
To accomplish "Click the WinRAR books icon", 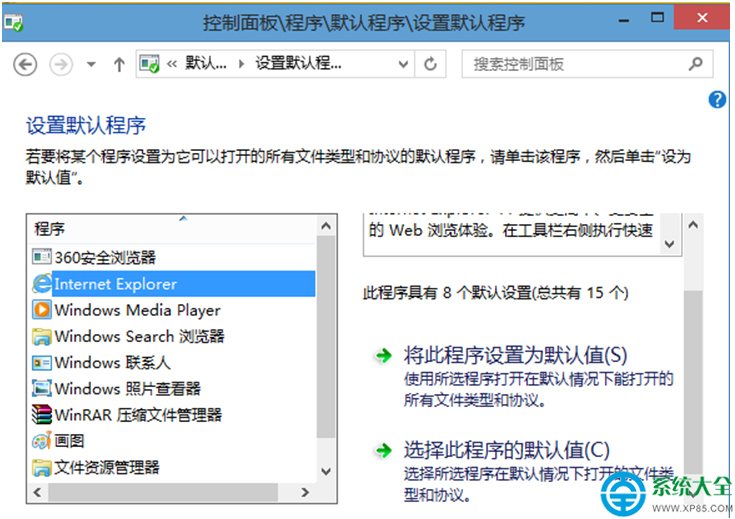I will pyautogui.click(x=41, y=415).
